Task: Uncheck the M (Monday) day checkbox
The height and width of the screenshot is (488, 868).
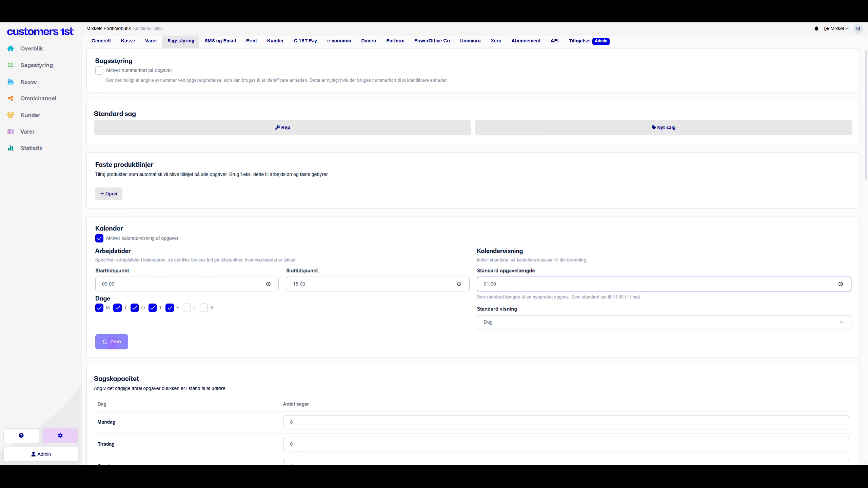Action: [99, 308]
